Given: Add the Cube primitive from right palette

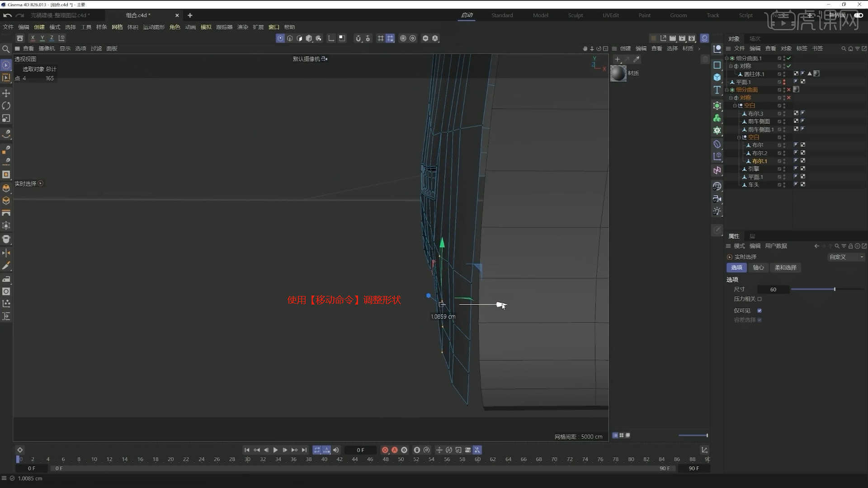Looking at the screenshot, I should click(717, 77).
